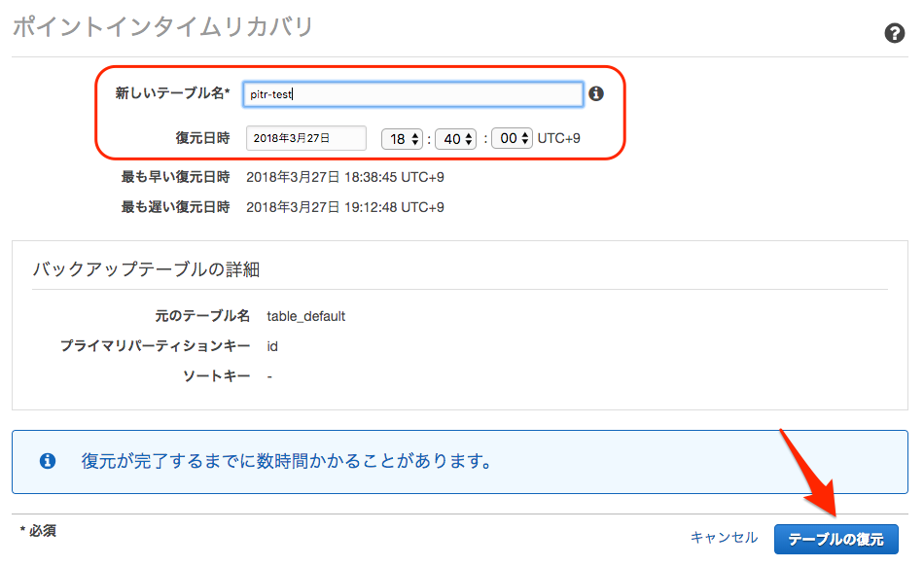Open the minute dropdown showing 40
Viewport: 924px width, 567px height.
pos(455,138)
